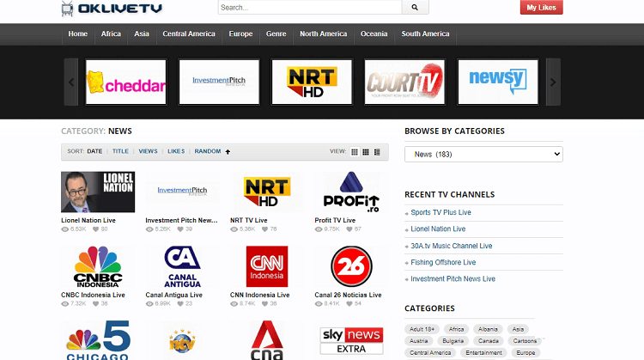Open Investment Pitch News Live recent link

(x=453, y=278)
